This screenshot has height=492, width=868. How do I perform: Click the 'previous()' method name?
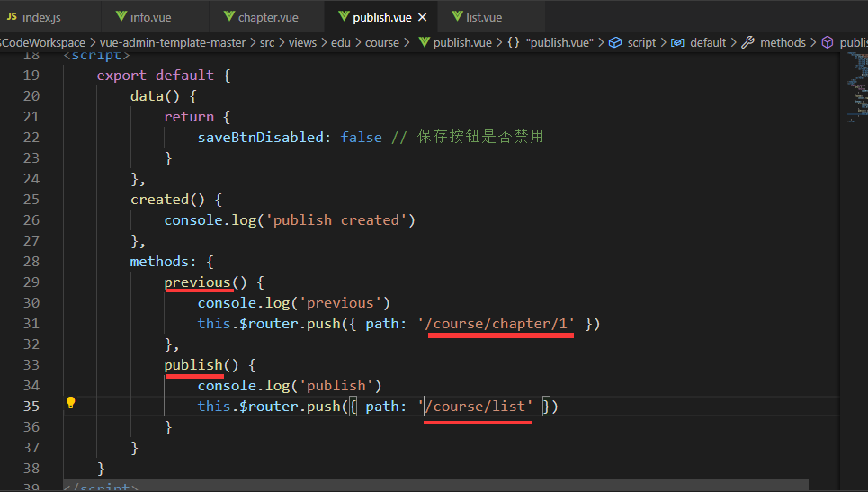pos(205,282)
